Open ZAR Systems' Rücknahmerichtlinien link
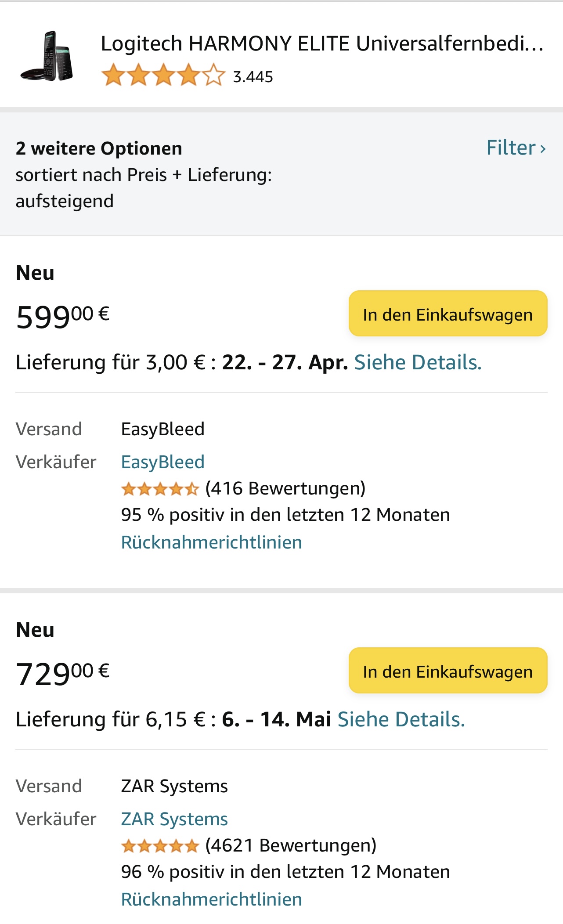This screenshot has width=563, height=924. click(x=211, y=899)
